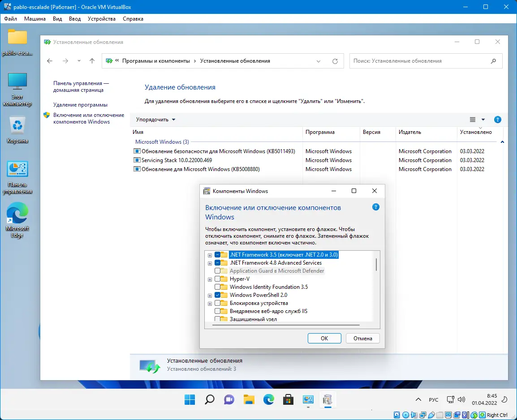Expand .NET Framework 3.5 tree node
The height and width of the screenshot is (420, 517).
[210, 255]
